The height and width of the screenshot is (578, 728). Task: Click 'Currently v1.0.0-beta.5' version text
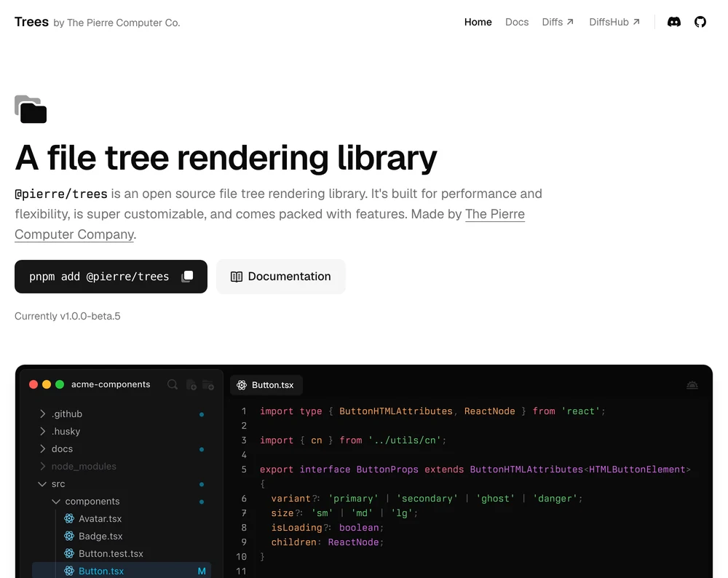[x=67, y=316]
